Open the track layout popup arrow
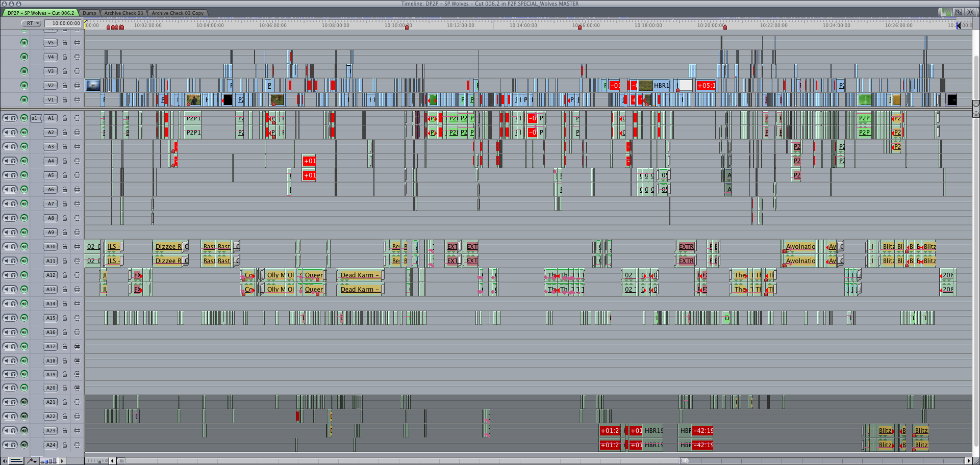The image size is (980, 465). tap(62, 461)
